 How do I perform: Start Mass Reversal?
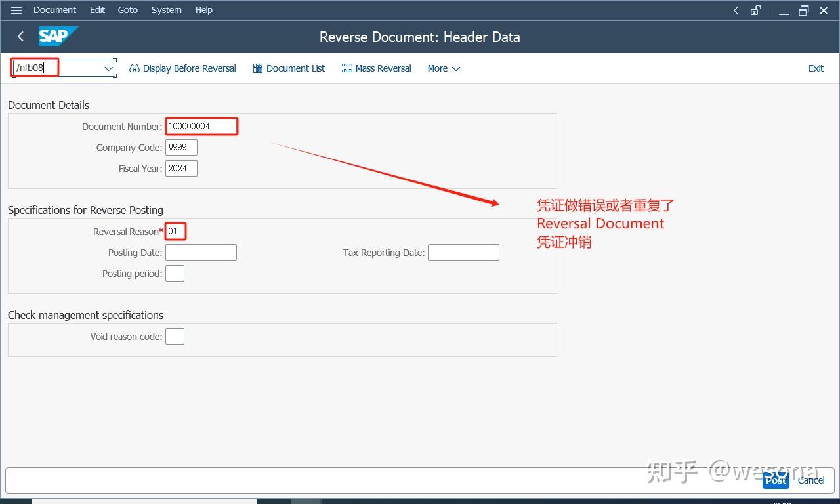[376, 68]
